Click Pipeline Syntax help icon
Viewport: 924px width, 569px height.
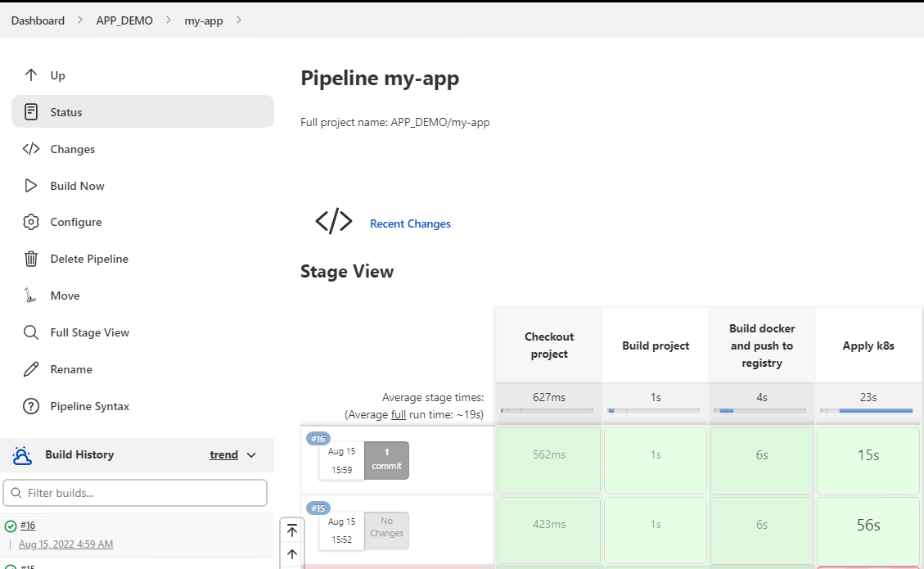point(31,406)
